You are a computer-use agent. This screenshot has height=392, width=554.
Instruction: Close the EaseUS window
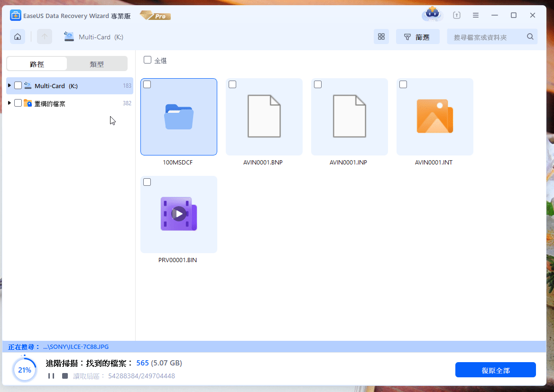point(533,15)
